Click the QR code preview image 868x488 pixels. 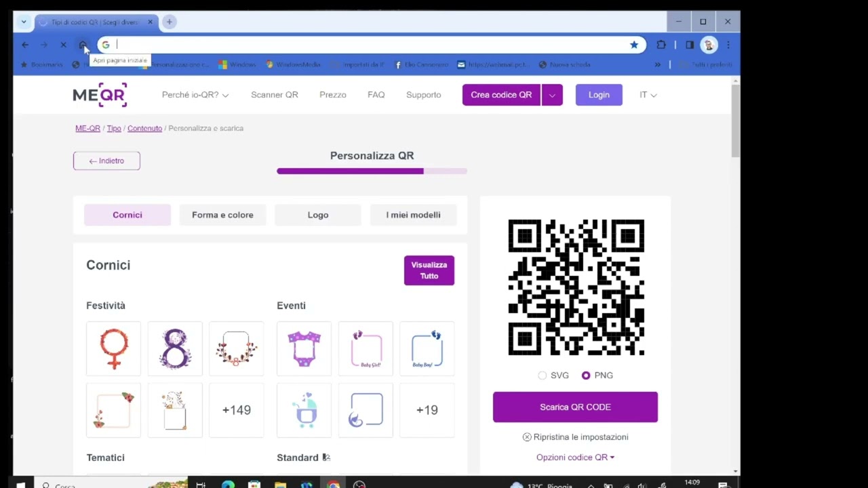[x=576, y=287]
